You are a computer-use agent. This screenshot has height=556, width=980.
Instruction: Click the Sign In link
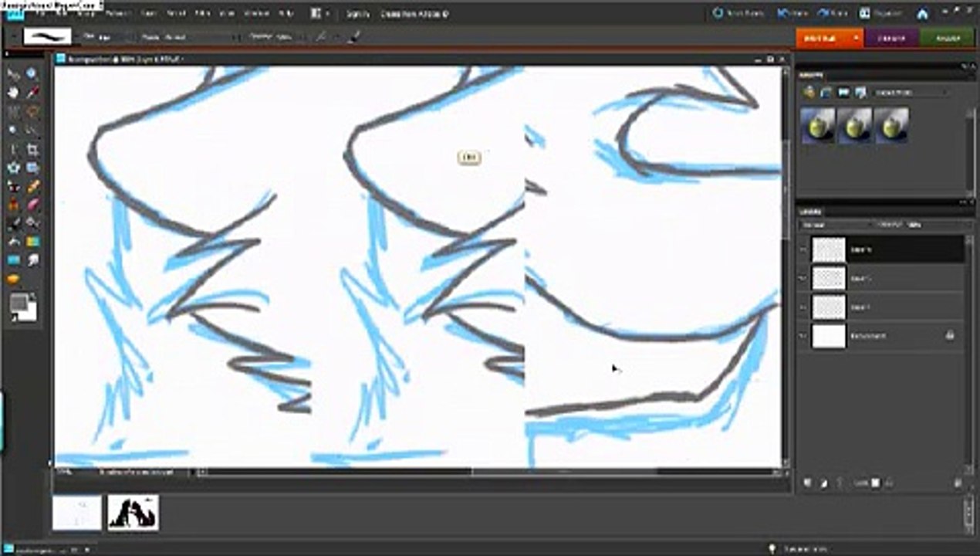(357, 14)
